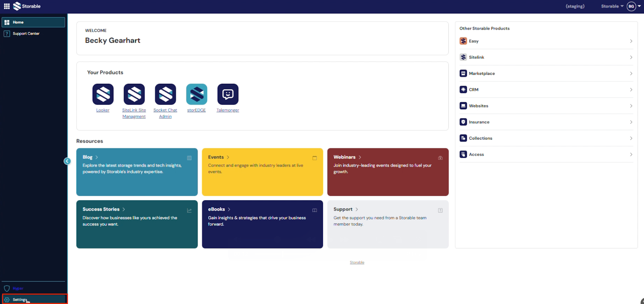Open the app grid launcher icon

(7, 6)
